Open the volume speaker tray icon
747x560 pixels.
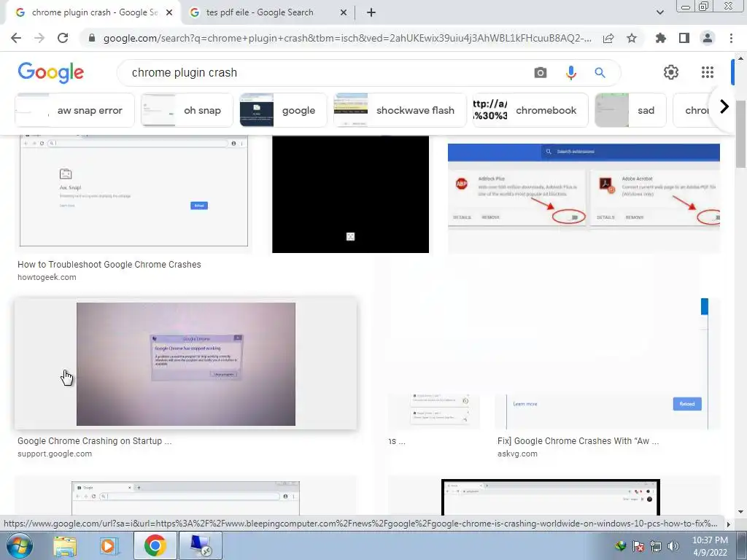673,546
